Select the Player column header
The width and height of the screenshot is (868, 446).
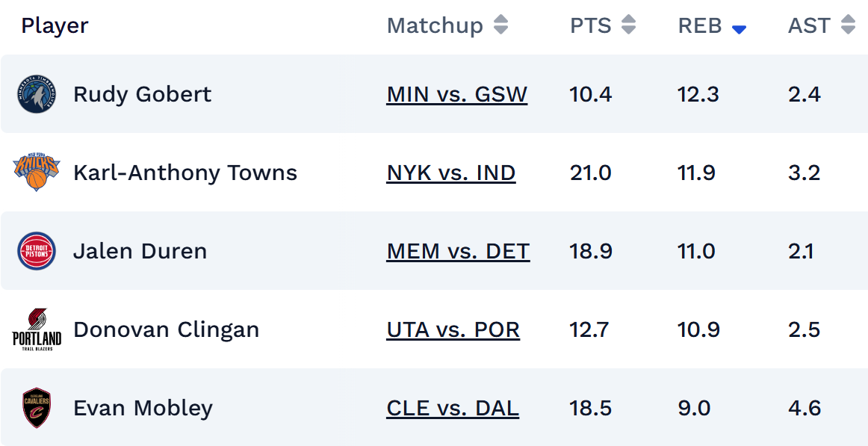[55, 25]
